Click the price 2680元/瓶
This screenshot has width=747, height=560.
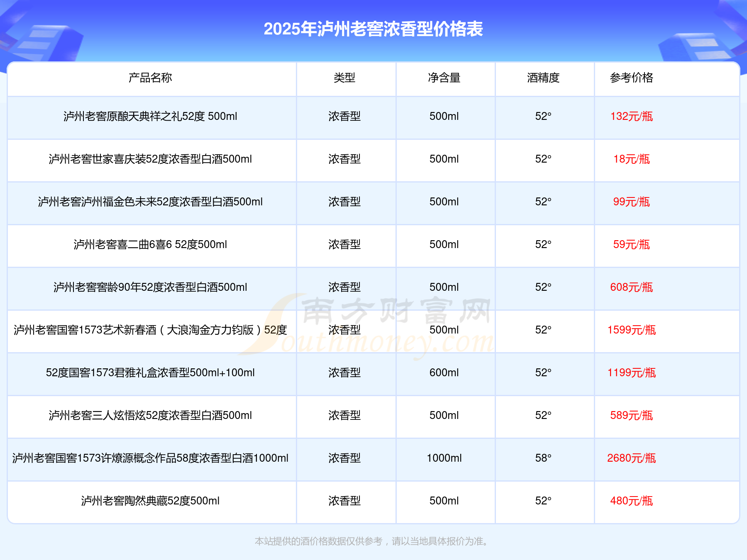pos(632,458)
